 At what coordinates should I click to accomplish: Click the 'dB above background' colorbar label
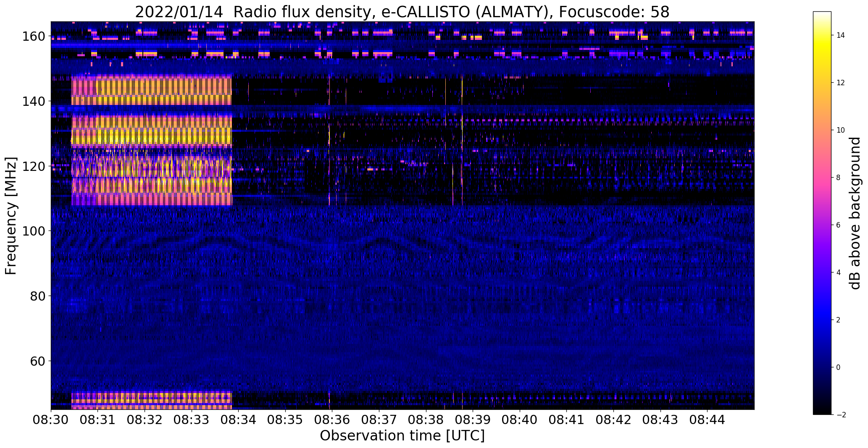[854, 213]
